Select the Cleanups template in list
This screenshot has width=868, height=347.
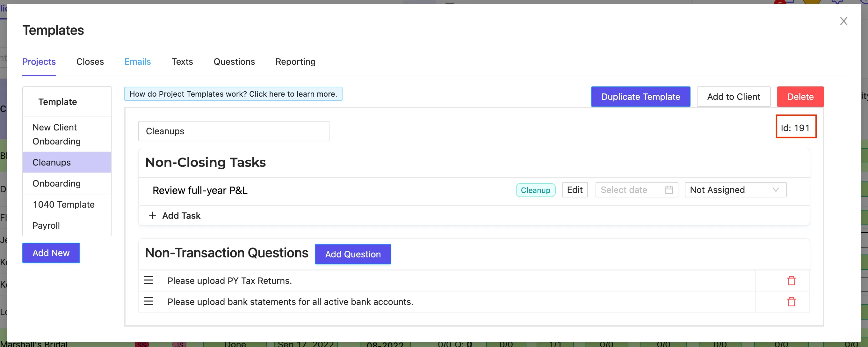tap(67, 163)
